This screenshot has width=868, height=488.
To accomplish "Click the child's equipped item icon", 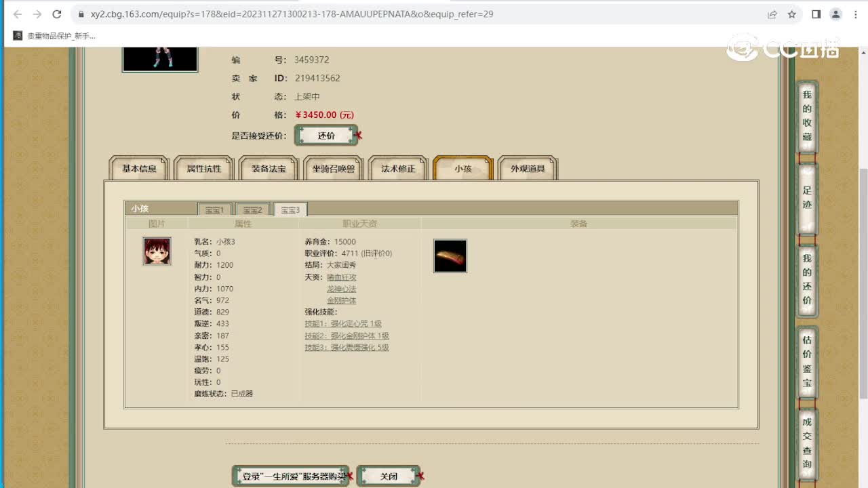I will [x=450, y=256].
